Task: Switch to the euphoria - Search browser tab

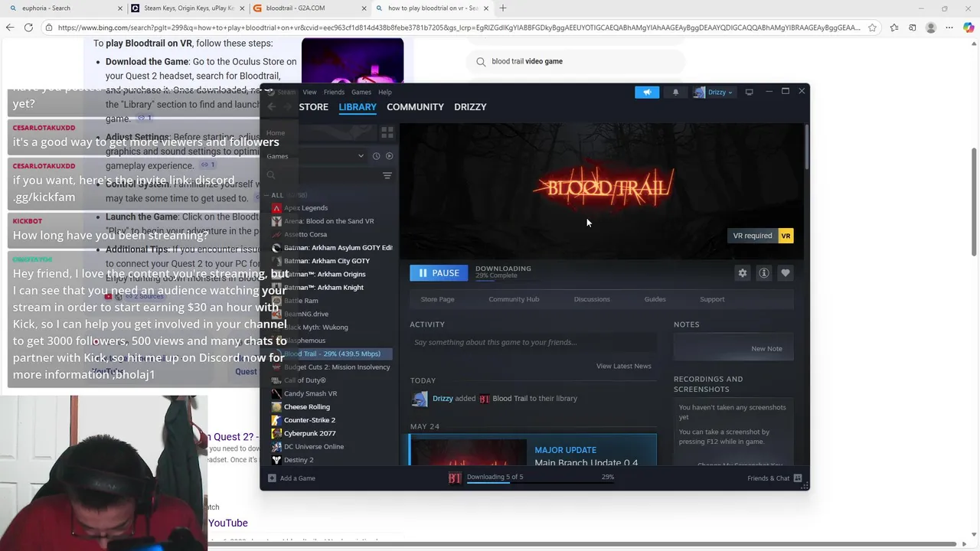Action: (x=65, y=8)
